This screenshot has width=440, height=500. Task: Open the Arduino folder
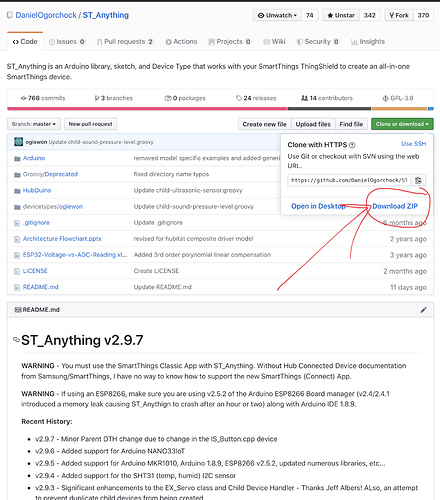click(x=34, y=158)
